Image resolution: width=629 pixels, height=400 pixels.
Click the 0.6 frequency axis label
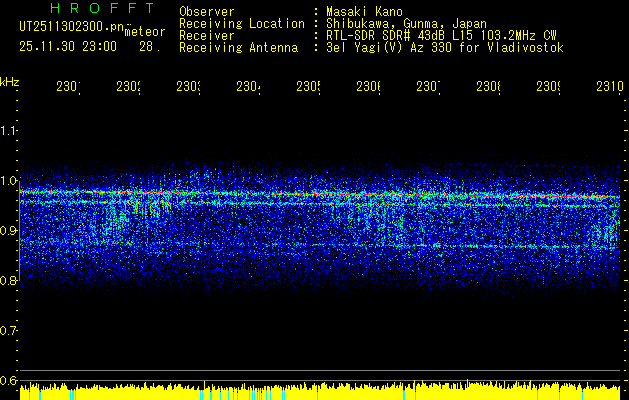[8, 380]
